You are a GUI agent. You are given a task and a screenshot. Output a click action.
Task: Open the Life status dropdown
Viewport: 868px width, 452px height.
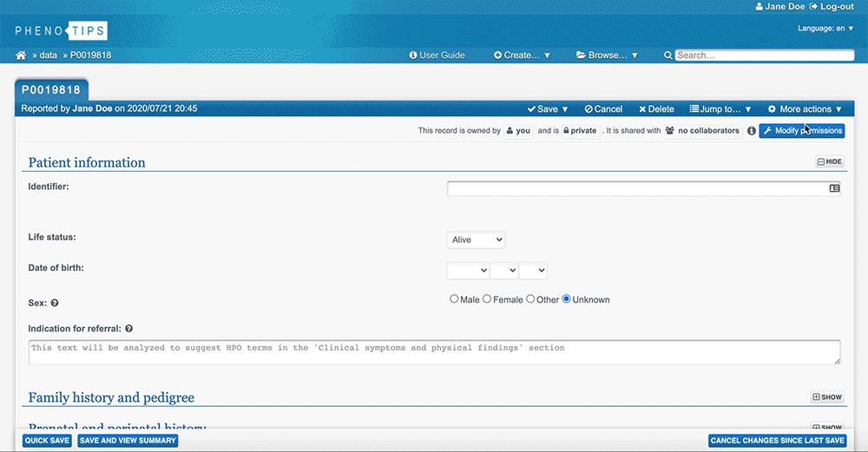tap(476, 239)
